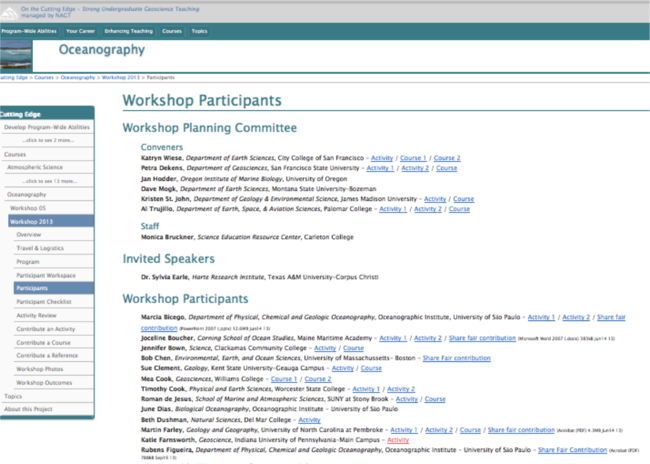The image size is (650, 464).
Task: Open Marcia Bícego's Activity 1 link
Action: point(541,317)
